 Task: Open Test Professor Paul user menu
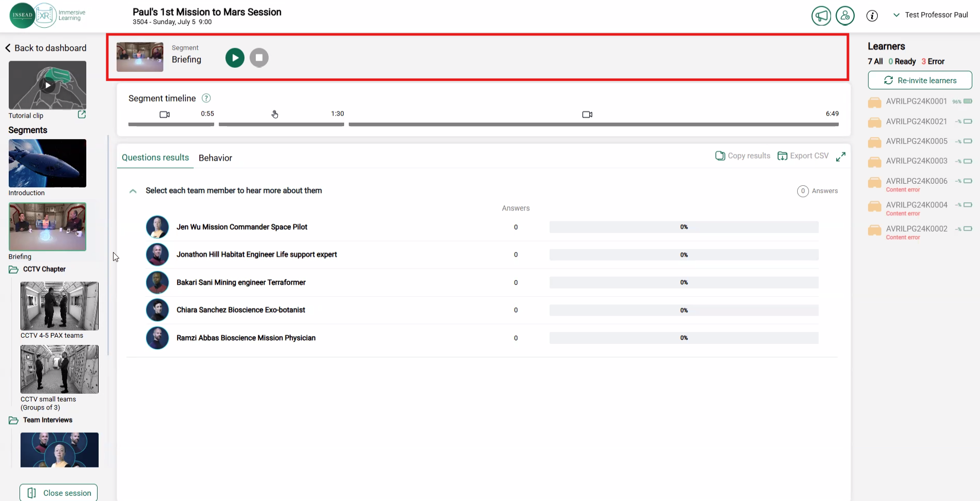click(931, 15)
